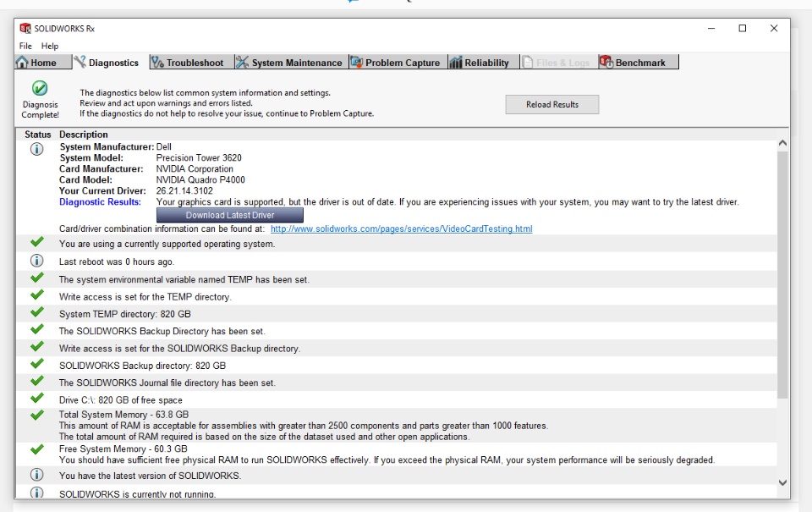Click Download Latest Driver button
Screen dimensions: 812x512
[x=230, y=215]
